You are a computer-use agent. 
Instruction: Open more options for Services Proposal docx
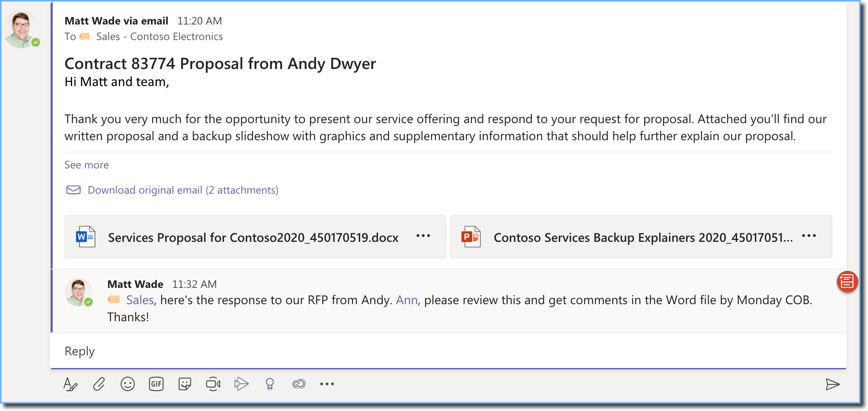tap(423, 236)
